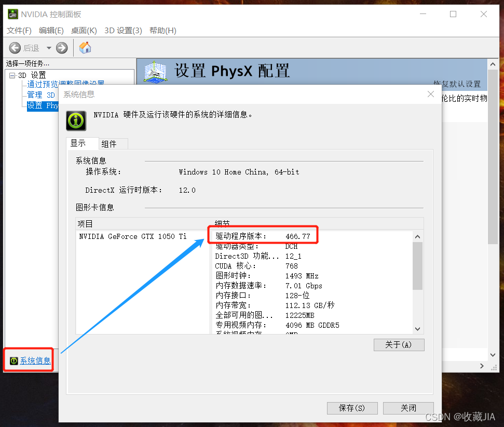
Task: Click the NVIDIA Control Panel title icon
Action: [13, 14]
